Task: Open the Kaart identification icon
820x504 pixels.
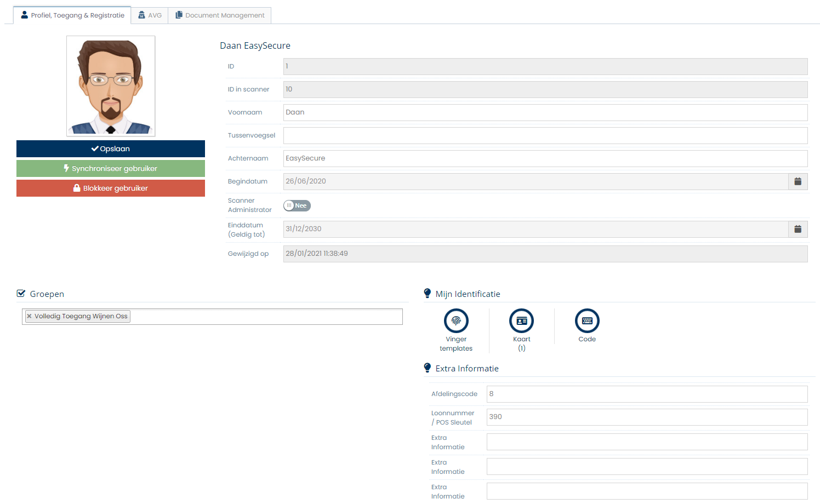Action: [x=521, y=321]
